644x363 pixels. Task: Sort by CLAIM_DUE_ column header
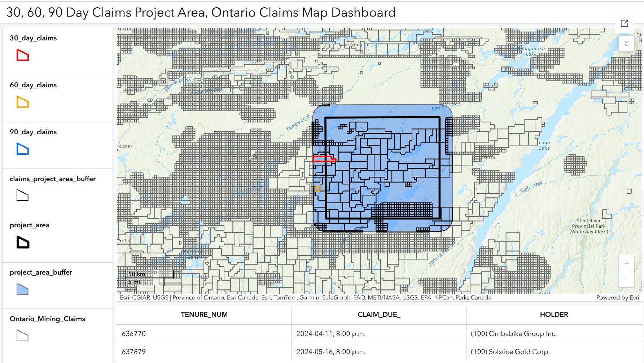click(x=379, y=315)
